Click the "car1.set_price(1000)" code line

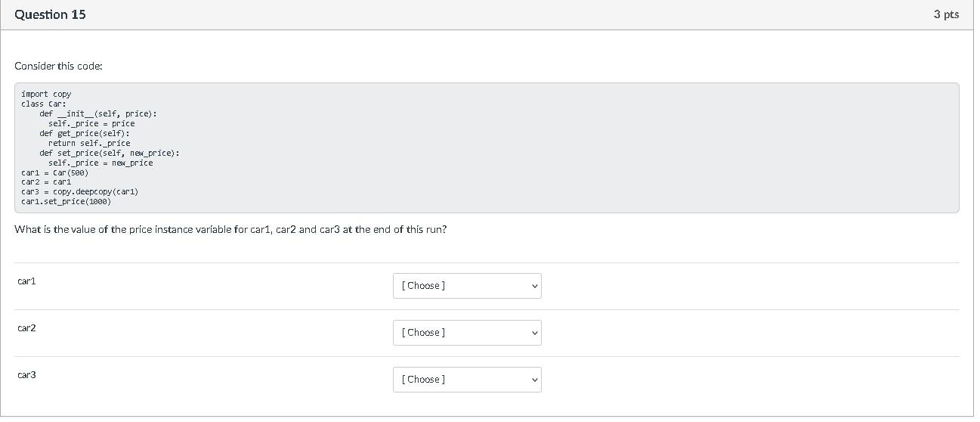(x=66, y=202)
